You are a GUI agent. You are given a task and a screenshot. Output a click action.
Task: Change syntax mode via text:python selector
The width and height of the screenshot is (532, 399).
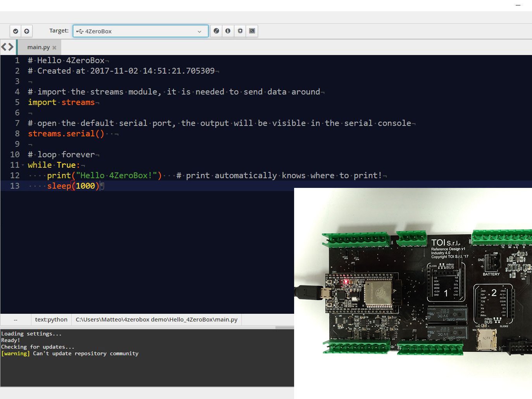pos(51,320)
